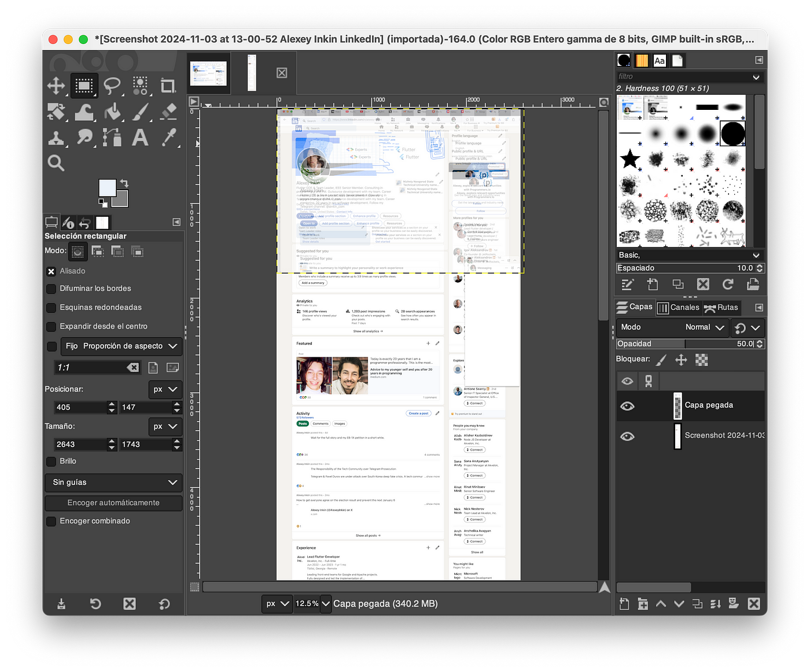Swap foreground and background colors
The width and height of the screenshot is (810, 672).
[x=124, y=183]
